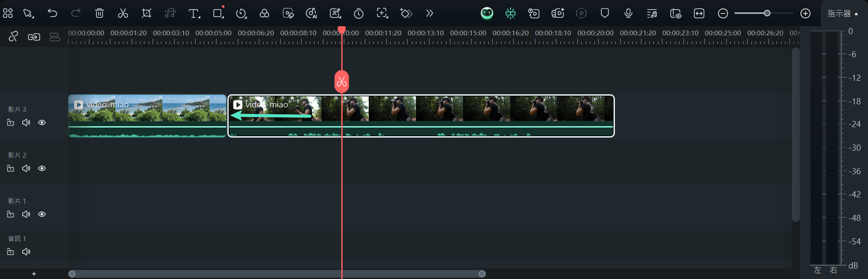Open the audio mixer music list icon
This screenshot has height=279, width=868.
[652, 14]
